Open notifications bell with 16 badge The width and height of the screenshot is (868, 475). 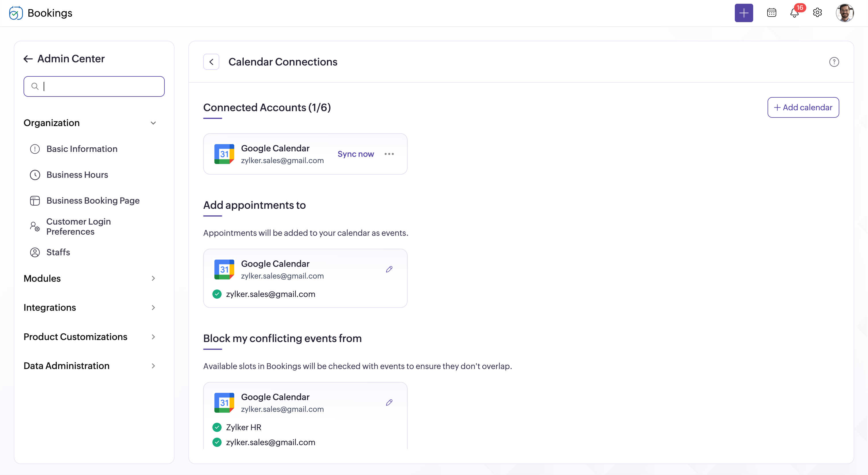pyautogui.click(x=794, y=13)
